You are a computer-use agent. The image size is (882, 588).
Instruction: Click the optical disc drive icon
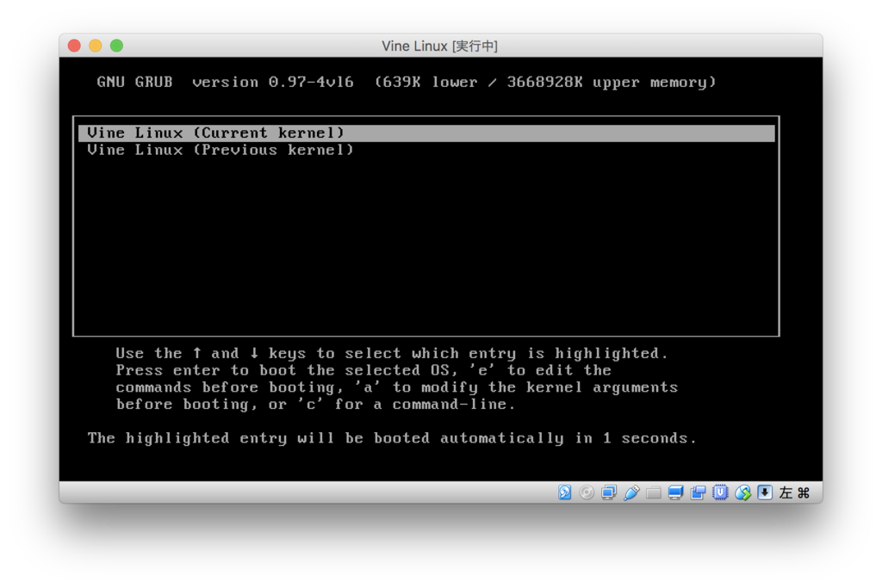[x=587, y=492]
